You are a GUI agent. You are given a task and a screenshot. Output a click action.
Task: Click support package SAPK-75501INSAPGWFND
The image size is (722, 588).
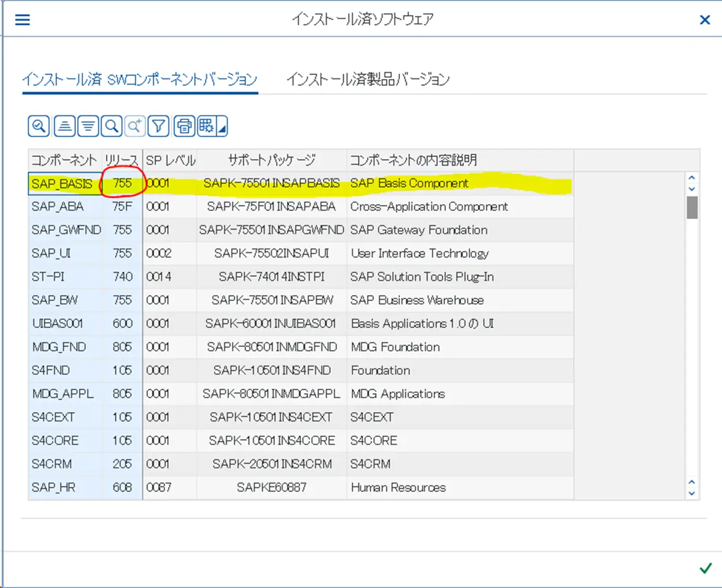click(272, 230)
